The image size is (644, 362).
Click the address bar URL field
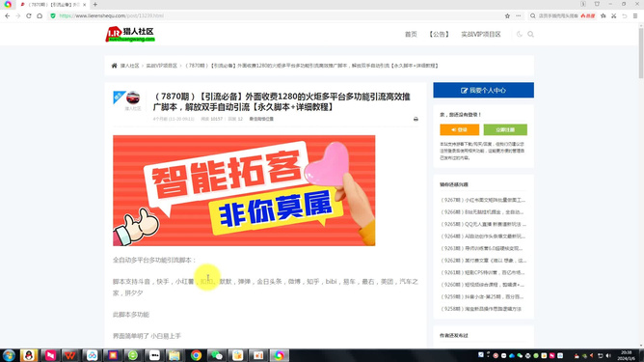[280, 15]
